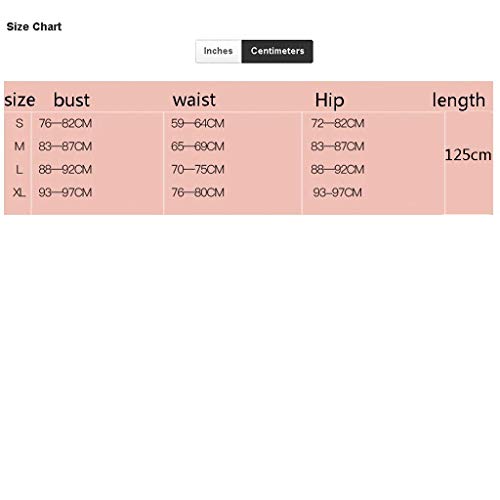This screenshot has width=500, height=500.
Task: Click the length column header
Action: (x=459, y=100)
